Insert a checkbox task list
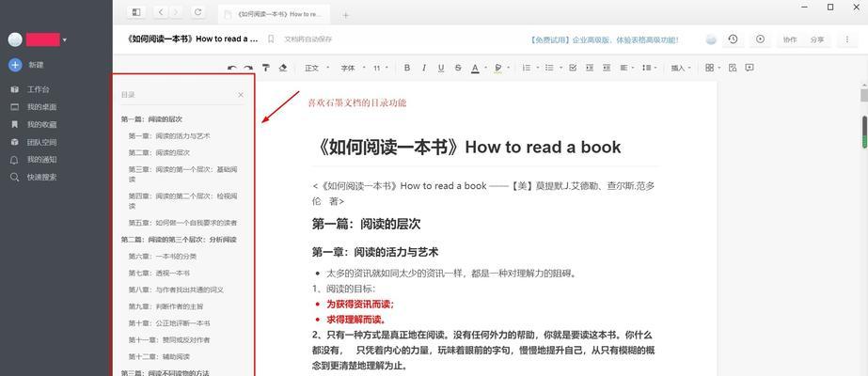Image resolution: width=868 pixels, height=376 pixels. pos(573,68)
